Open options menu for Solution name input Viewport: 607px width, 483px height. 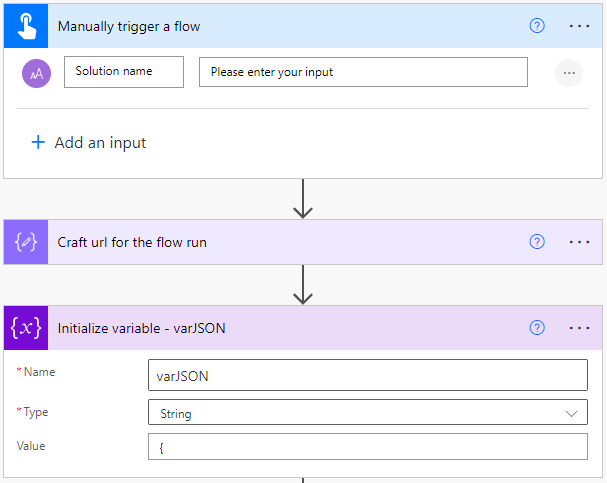569,73
